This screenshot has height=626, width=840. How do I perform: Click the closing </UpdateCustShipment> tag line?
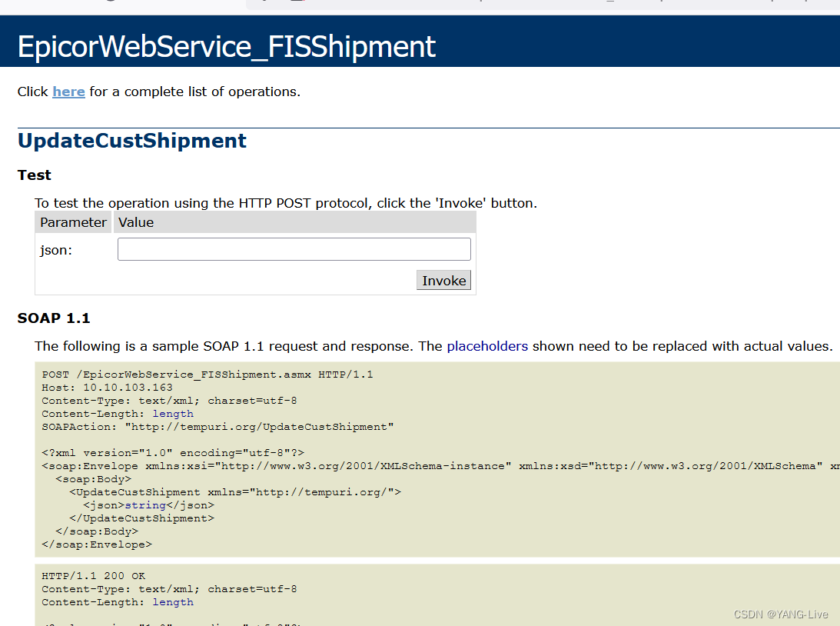coord(142,519)
